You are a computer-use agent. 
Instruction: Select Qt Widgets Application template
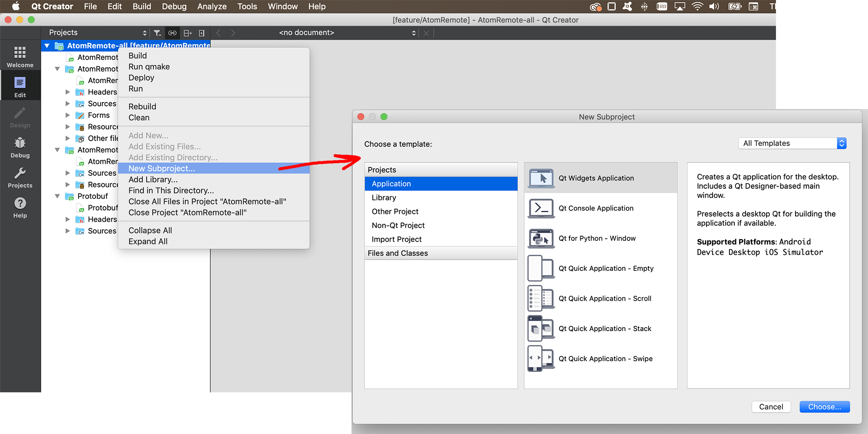pos(601,178)
